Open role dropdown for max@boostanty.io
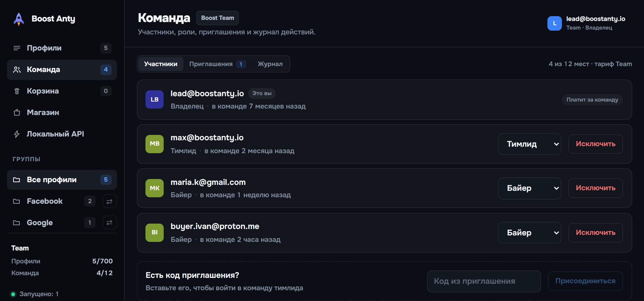This screenshot has width=644, height=301. (529, 144)
